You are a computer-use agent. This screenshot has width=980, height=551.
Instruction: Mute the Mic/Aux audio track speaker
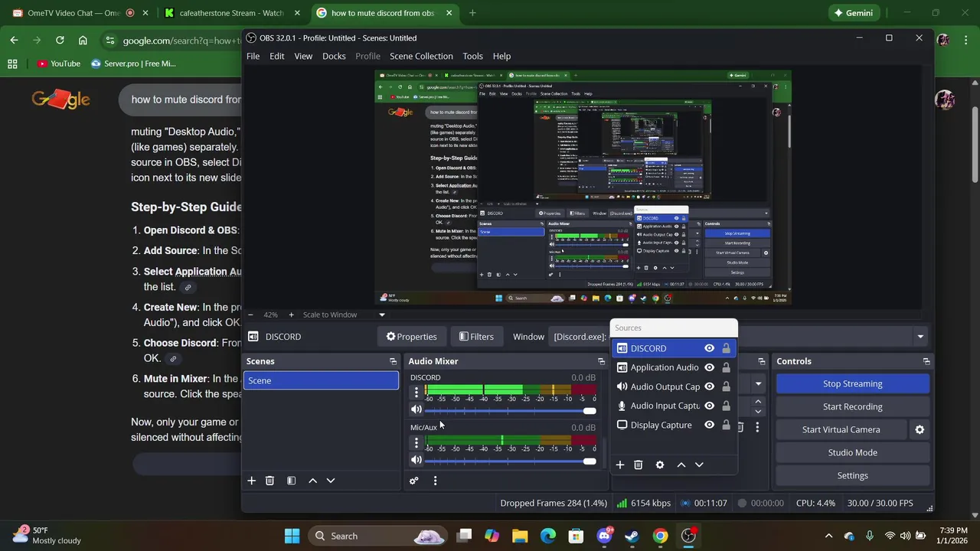[x=416, y=460]
